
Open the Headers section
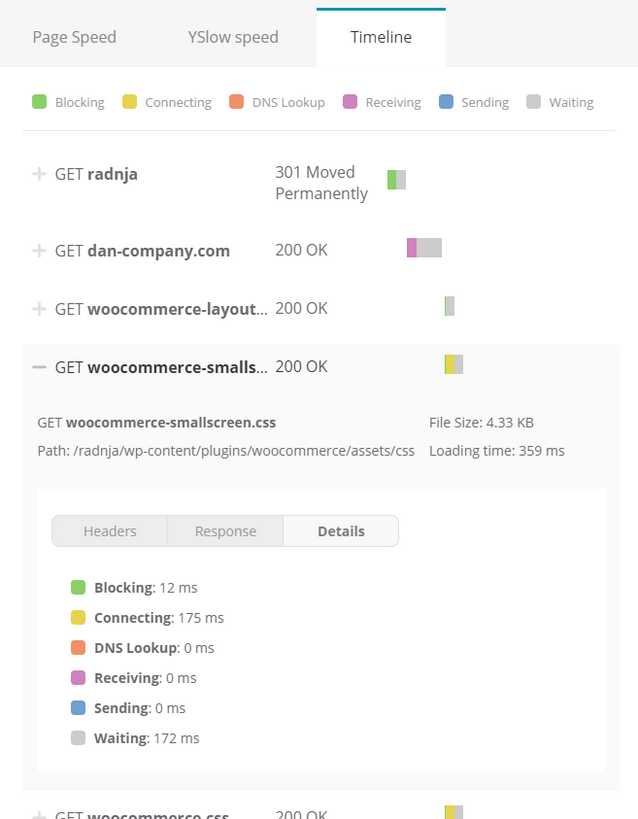(x=110, y=531)
